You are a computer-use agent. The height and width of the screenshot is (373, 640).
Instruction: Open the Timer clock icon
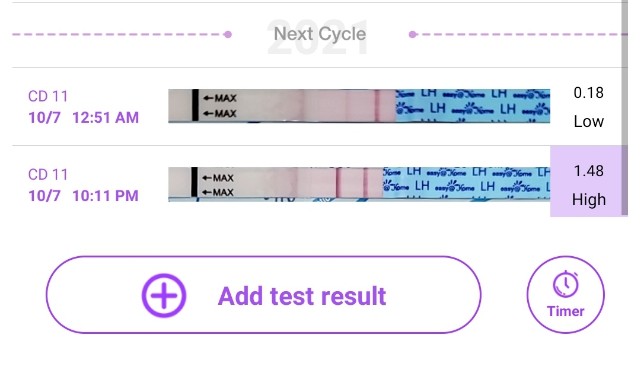(x=565, y=284)
